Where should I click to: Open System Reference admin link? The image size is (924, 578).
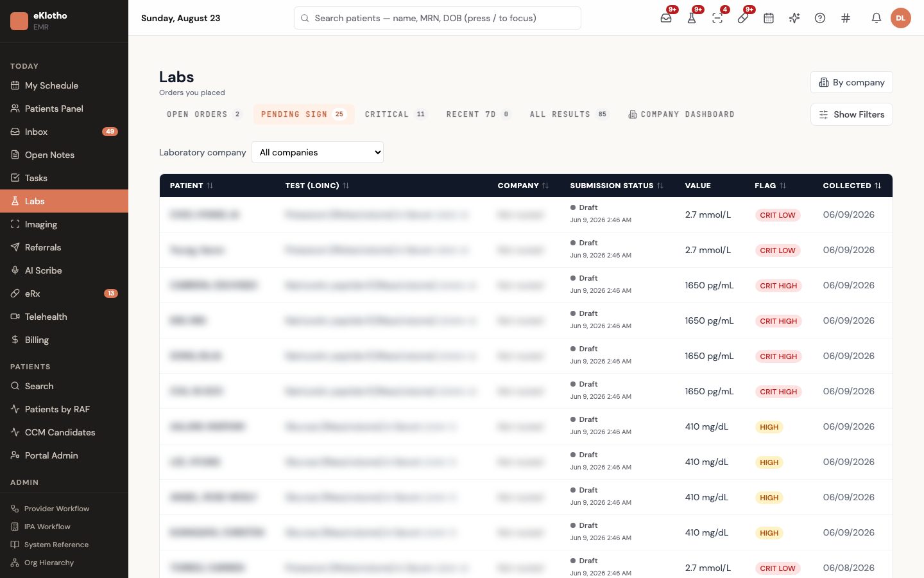64,545
